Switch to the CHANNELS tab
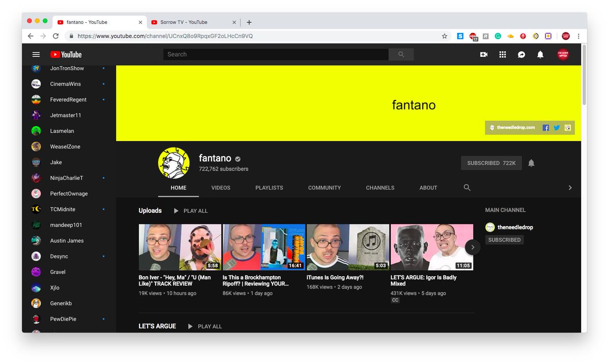609x364 pixels. [x=380, y=188]
